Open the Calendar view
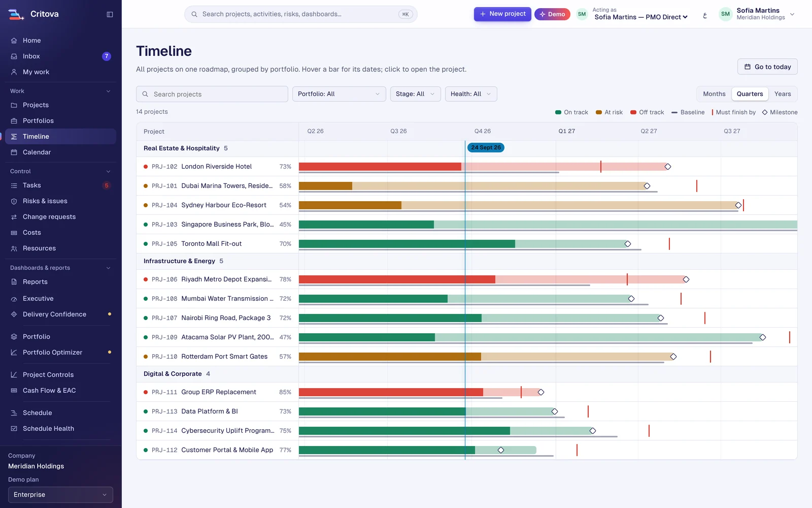 pyautogui.click(x=60, y=152)
